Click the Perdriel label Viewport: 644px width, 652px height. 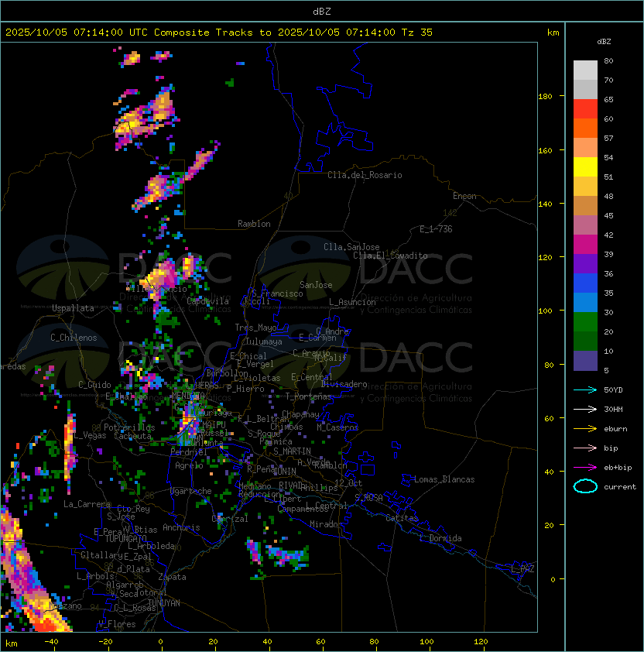(189, 452)
